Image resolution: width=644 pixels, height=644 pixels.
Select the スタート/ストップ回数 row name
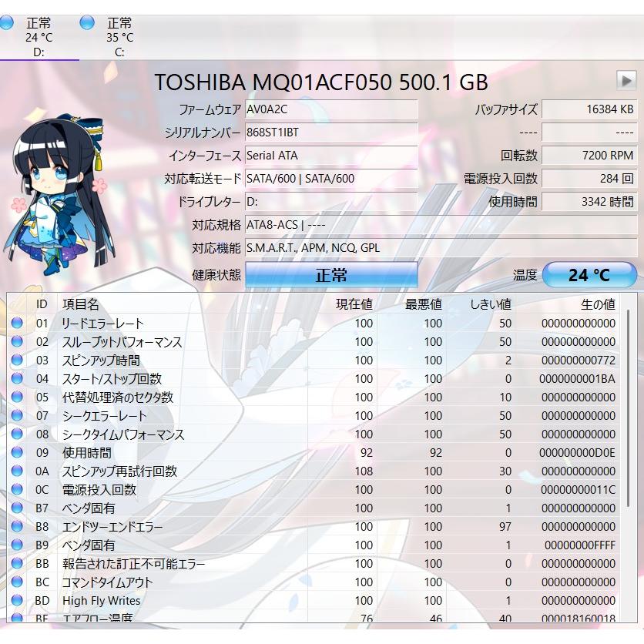[x=112, y=379]
